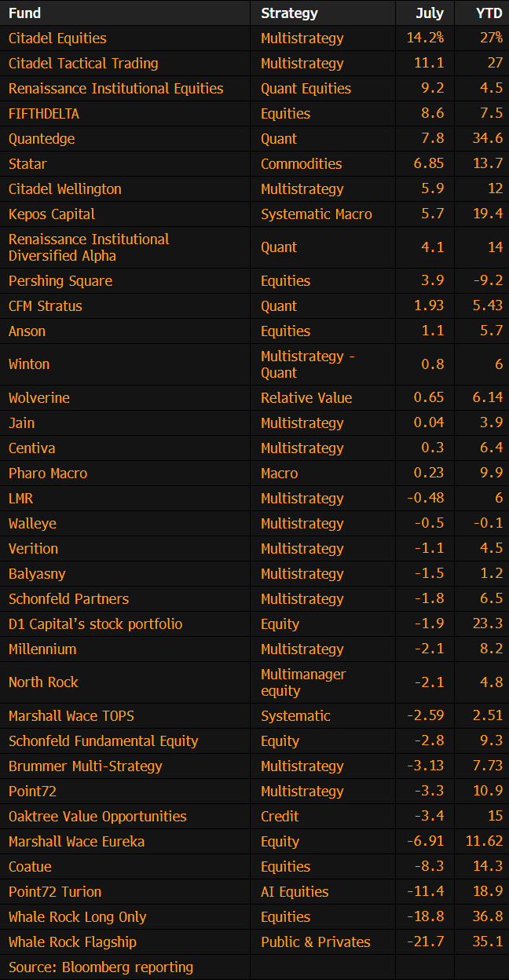
Task: Select the Centiva fund name
Action: (x=32, y=448)
